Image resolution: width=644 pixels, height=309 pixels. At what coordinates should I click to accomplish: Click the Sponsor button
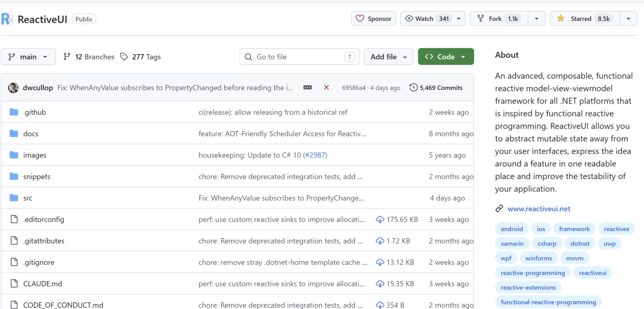[373, 19]
